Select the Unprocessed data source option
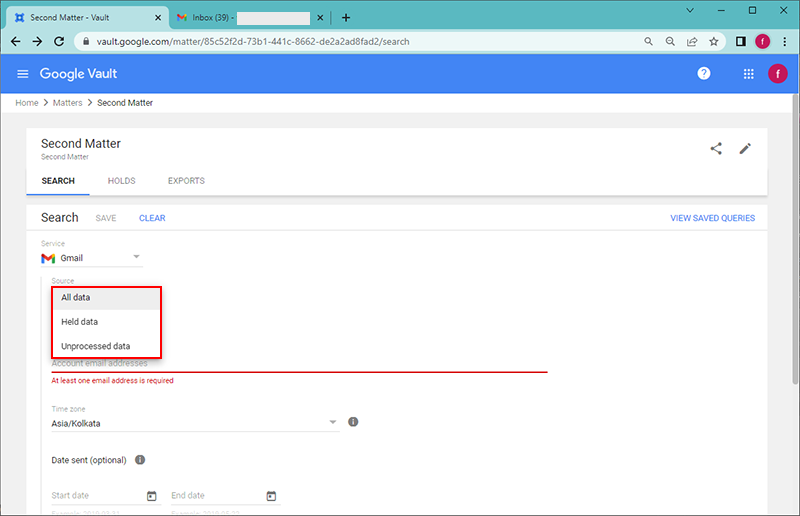The height and width of the screenshot is (516, 800). point(106,346)
